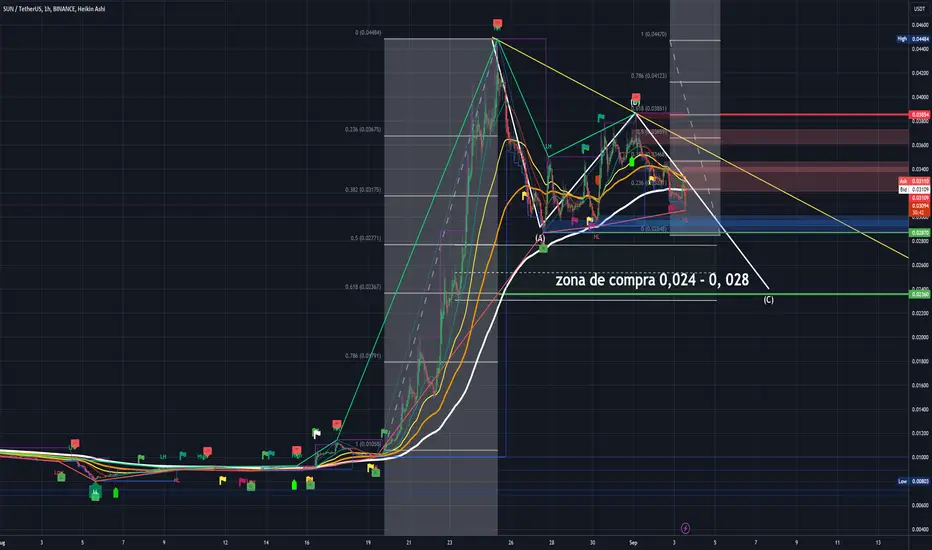932x550 pixels.
Task: Click the (C) wave label
Action: point(769,300)
